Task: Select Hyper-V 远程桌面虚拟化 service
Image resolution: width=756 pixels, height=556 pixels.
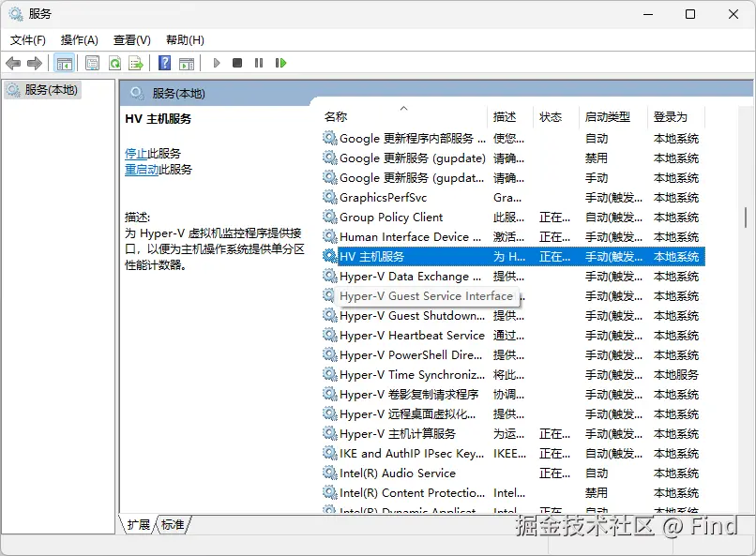Action: (x=513, y=414)
